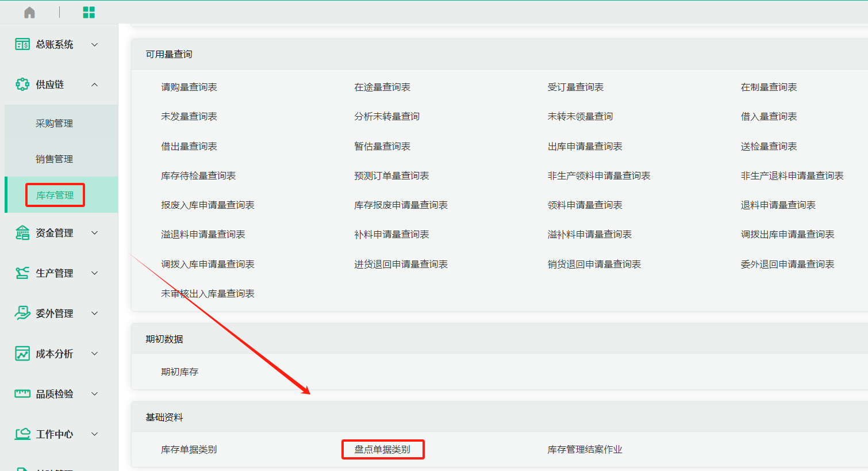Open 溢退料申请量查询表 link

coord(203,234)
